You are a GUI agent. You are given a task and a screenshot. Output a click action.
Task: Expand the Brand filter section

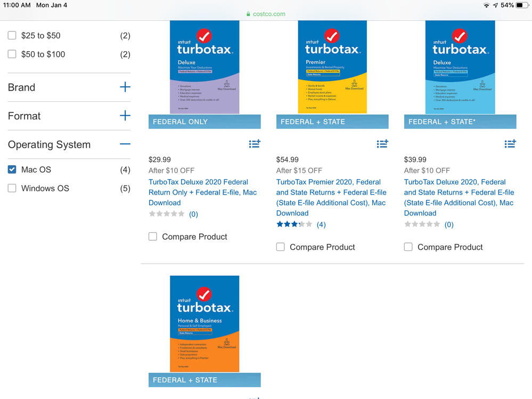click(x=125, y=87)
